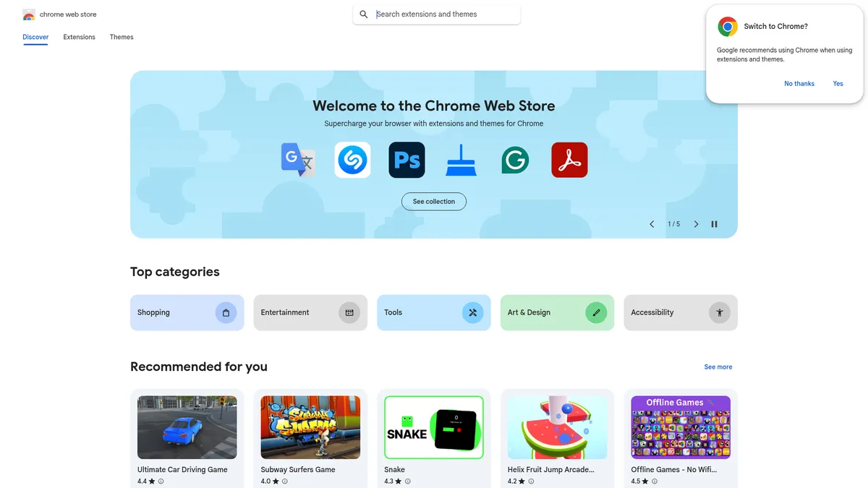Open the Tools category
Screen dimensions: 868x488
coord(434,312)
